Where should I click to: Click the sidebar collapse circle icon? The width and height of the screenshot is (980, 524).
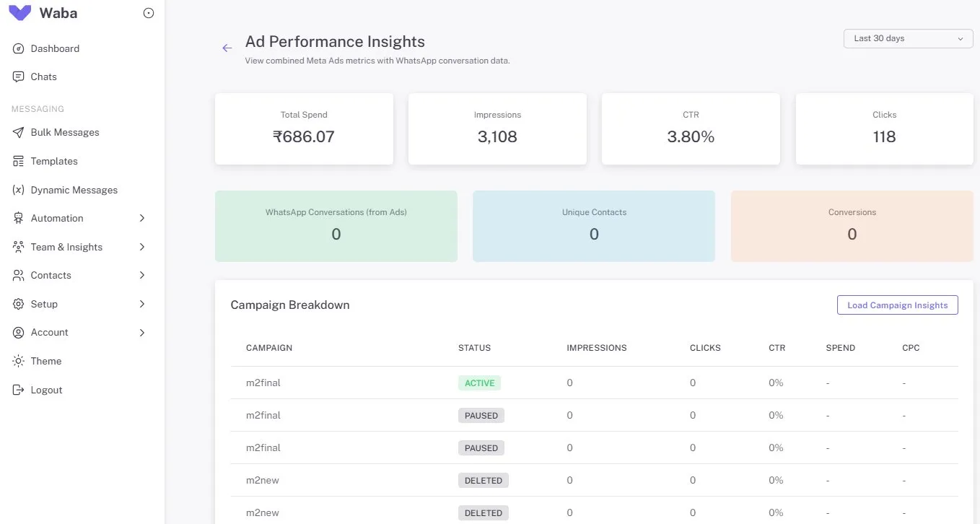coord(149,13)
